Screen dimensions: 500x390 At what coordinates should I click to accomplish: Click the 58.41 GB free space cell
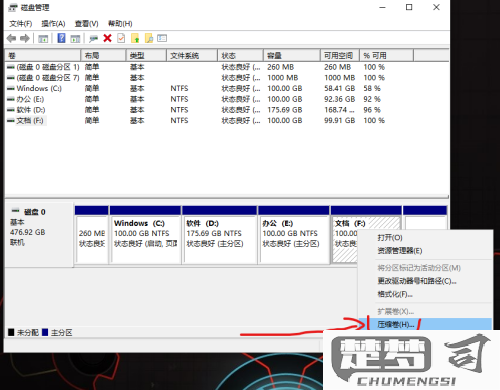(339, 89)
